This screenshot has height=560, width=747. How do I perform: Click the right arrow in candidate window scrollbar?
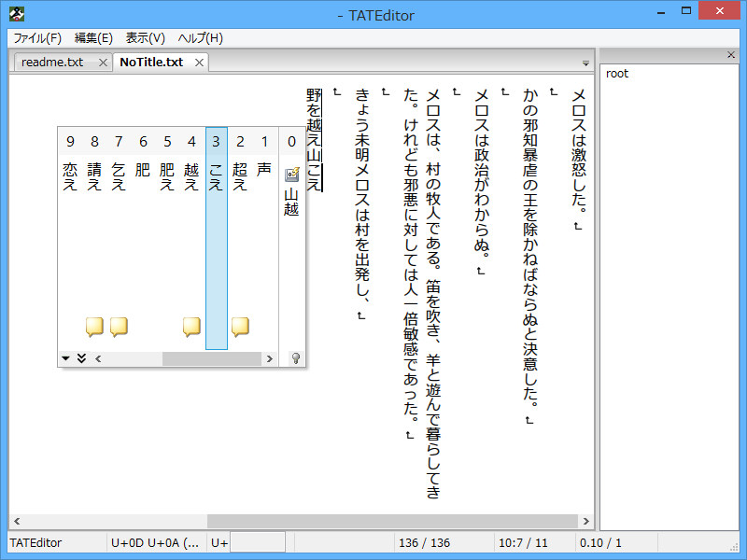[270, 357]
